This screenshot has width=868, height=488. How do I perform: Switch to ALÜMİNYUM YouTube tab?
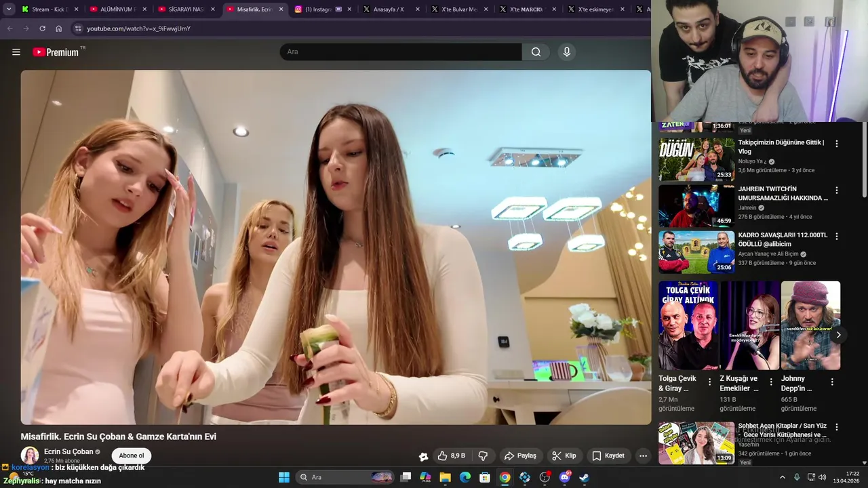click(x=118, y=9)
